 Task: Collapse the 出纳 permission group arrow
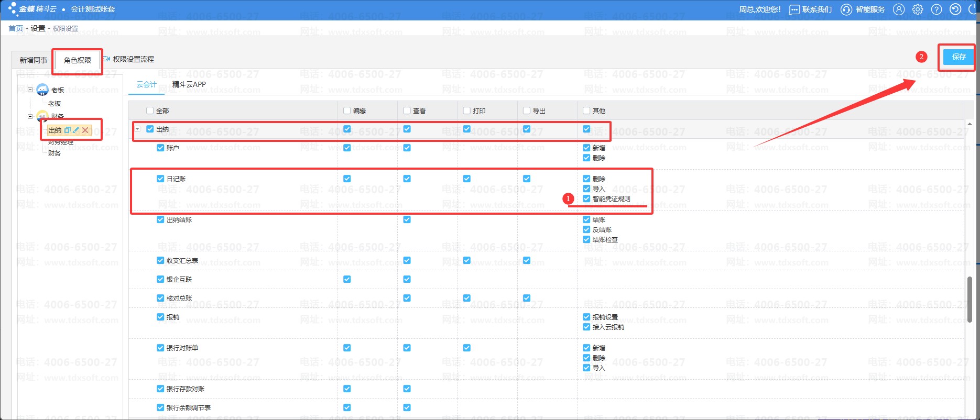137,129
